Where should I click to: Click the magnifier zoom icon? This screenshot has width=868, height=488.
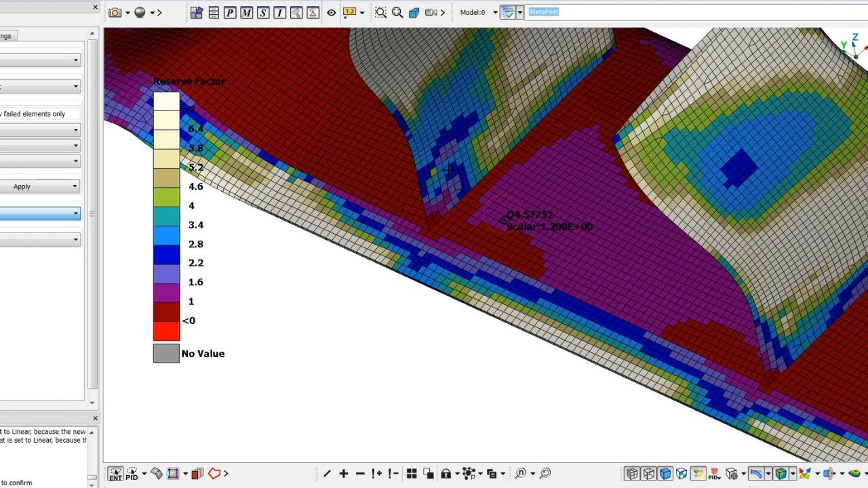pyautogui.click(x=397, y=12)
